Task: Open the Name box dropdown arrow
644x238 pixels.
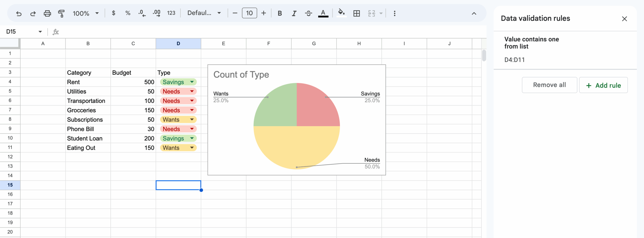Action: (x=40, y=32)
